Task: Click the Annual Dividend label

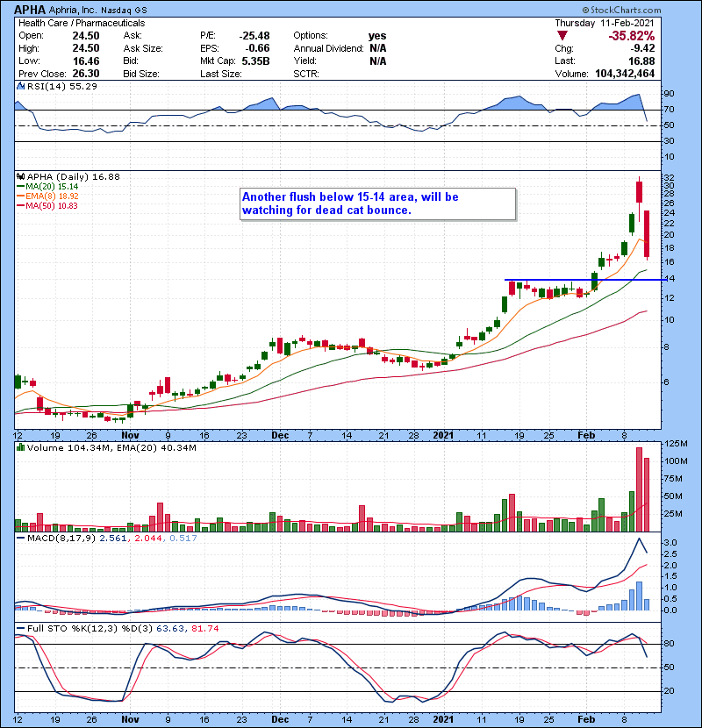Action: [x=328, y=48]
